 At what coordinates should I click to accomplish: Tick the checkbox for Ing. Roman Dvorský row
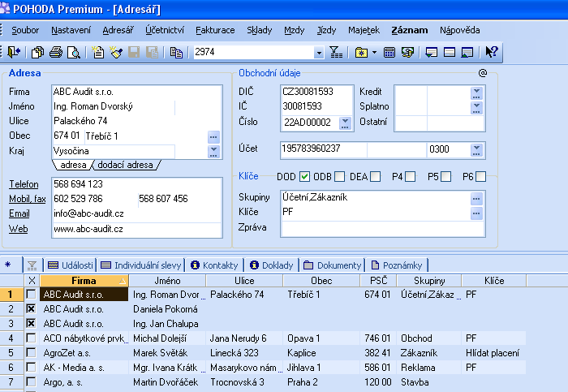point(31,294)
